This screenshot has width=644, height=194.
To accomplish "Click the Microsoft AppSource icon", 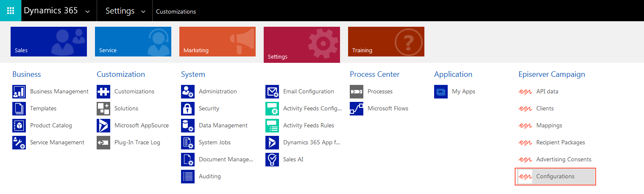I will click(x=103, y=126).
